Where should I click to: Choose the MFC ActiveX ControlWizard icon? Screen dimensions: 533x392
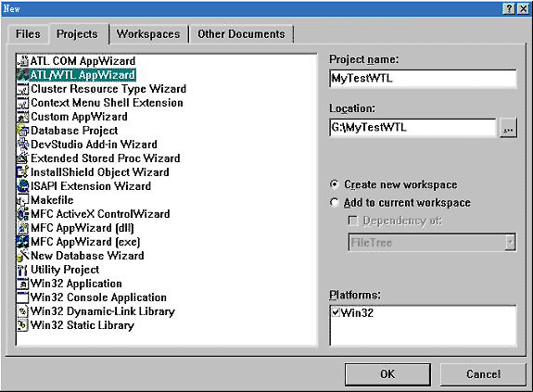point(23,214)
